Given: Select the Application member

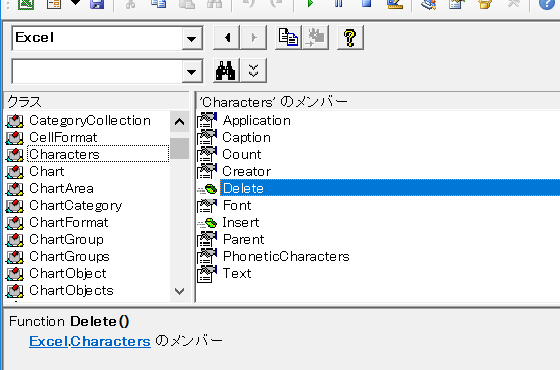Looking at the screenshot, I should (256, 121).
